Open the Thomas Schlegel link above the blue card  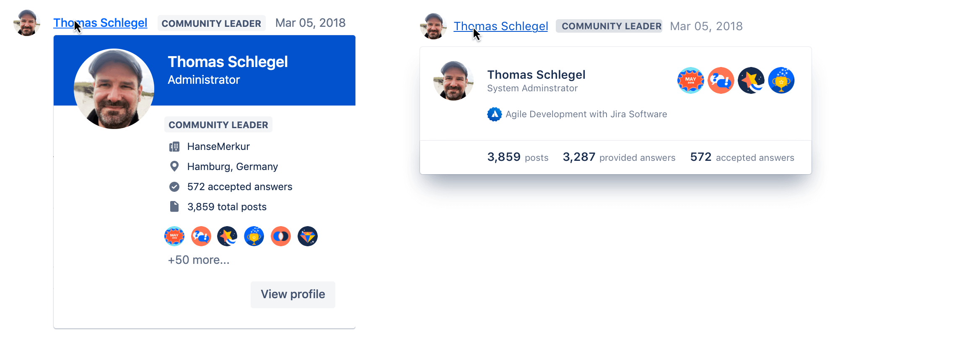(100, 23)
